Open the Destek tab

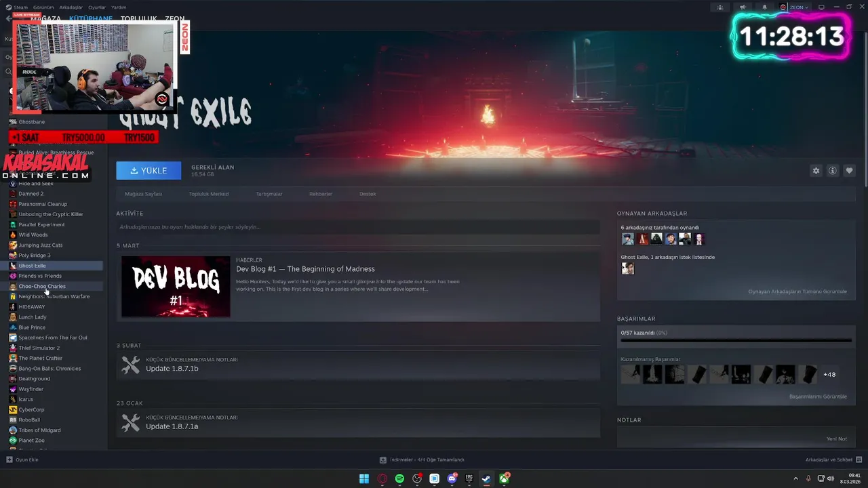click(x=368, y=194)
